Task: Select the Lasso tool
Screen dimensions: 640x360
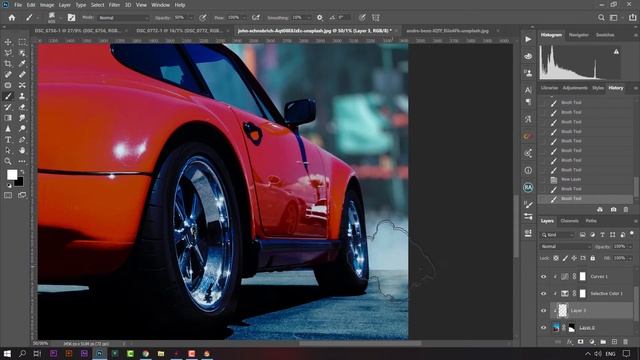Action: [x=8, y=53]
